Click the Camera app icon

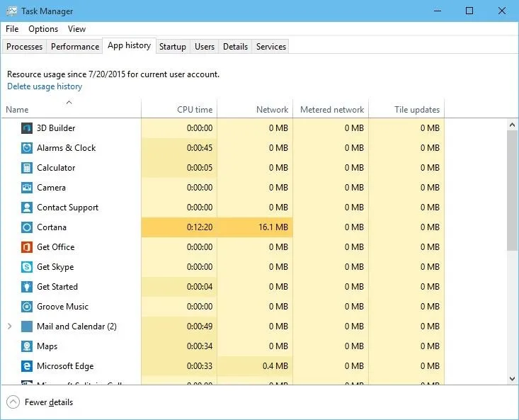click(27, 188)
